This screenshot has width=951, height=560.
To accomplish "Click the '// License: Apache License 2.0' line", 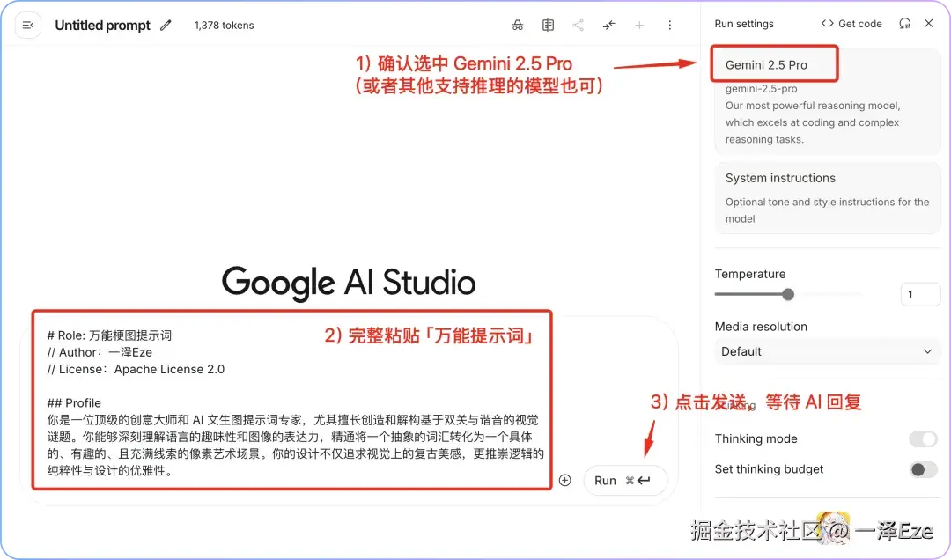I will (136, 369).
